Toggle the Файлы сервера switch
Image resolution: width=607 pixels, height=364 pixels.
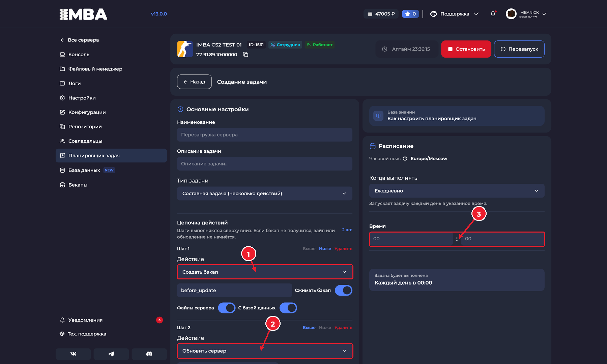point(227,308)
